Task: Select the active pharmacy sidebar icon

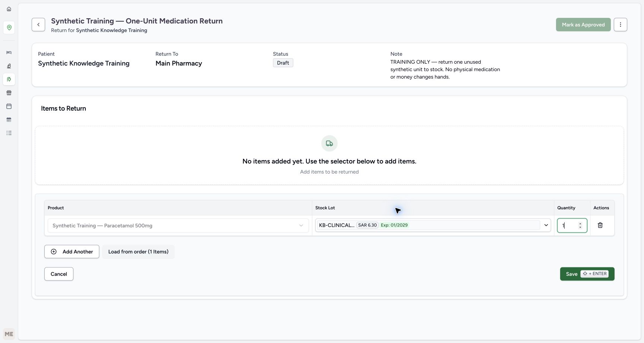Action: click(9, 79)
